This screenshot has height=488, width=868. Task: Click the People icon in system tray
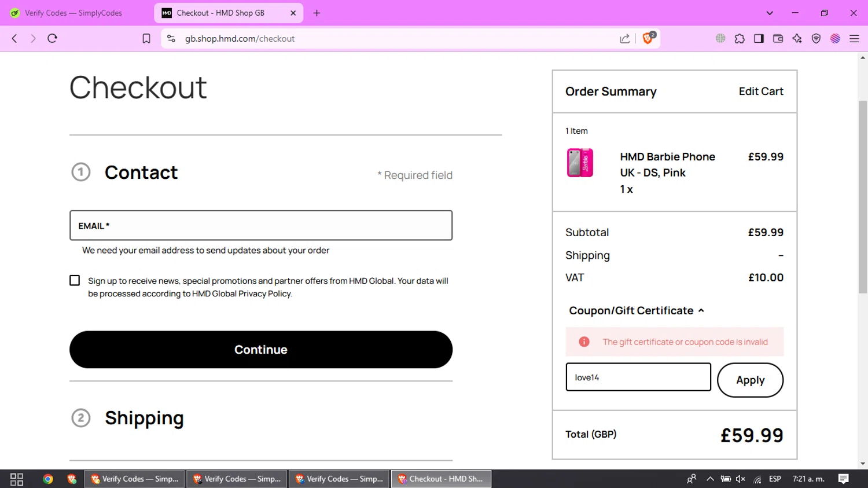tap(692, 479)
